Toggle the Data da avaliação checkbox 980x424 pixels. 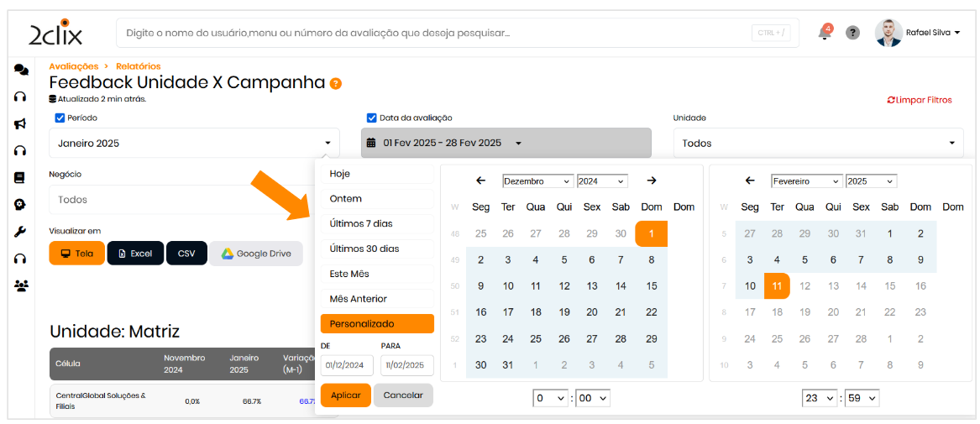tap(372, 118)
